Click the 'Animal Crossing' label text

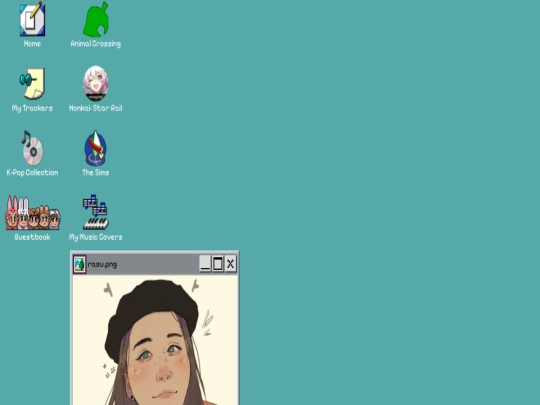(96, 44)
